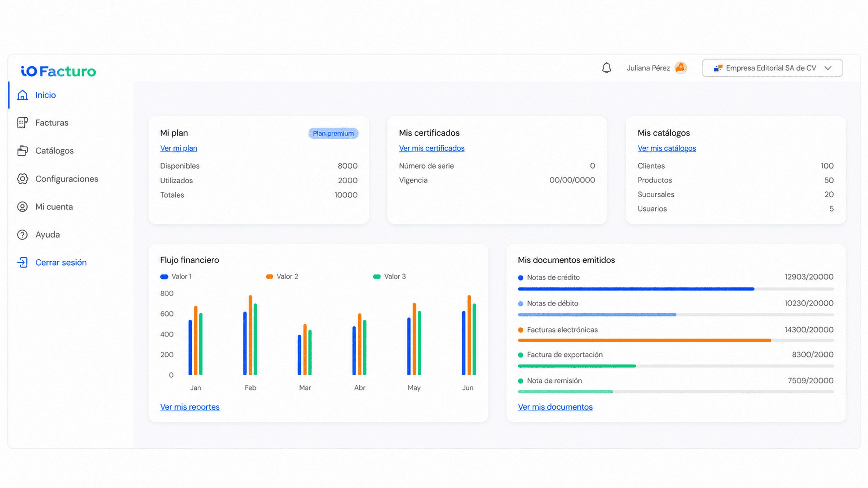Click the Jun bar group in chart

(x=469, y=335)
